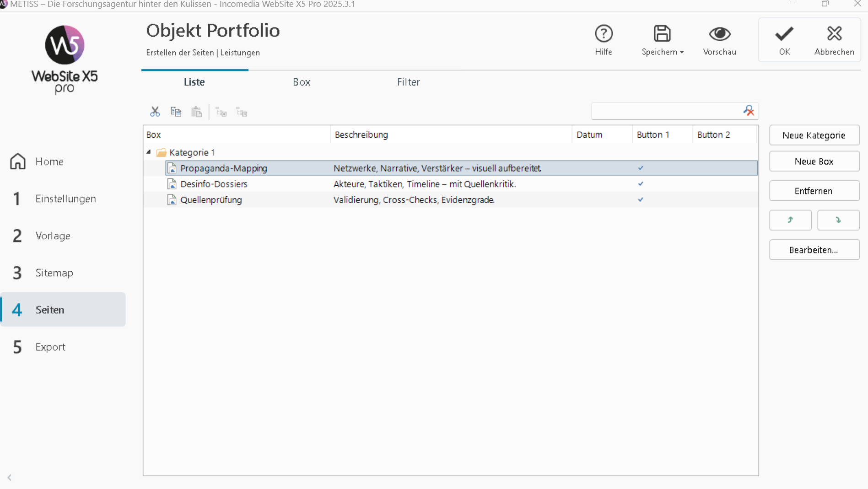Click the search icon in the filter field
The width and height of the screenshot is (868, 489).
click(749, 111)
